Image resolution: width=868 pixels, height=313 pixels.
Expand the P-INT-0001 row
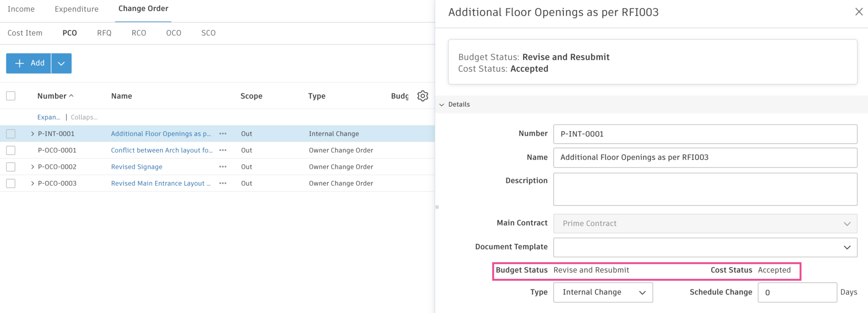pos(33,134)
